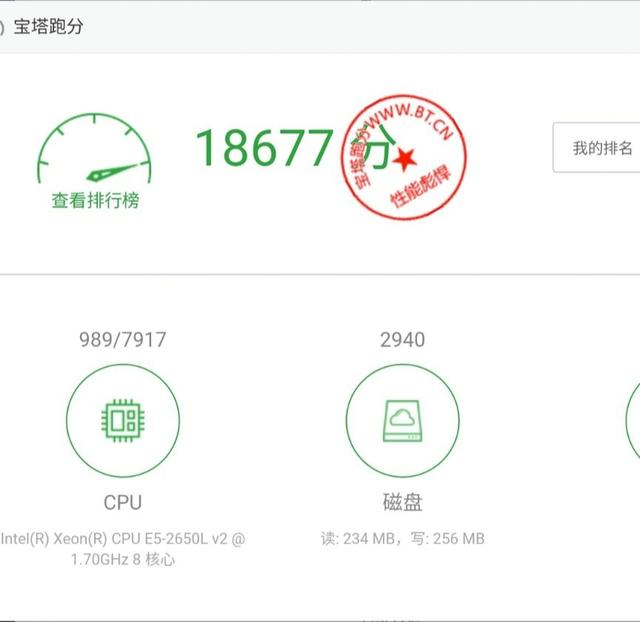Open the 查看排行榜 leaderboard link

coord(96,200)
